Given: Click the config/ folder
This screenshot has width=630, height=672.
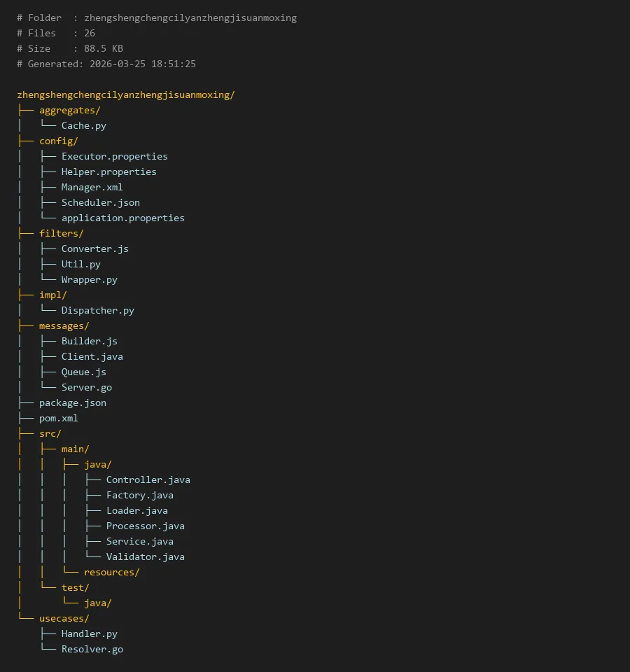Looking at the screenshot, I should [x=58, y=141].
